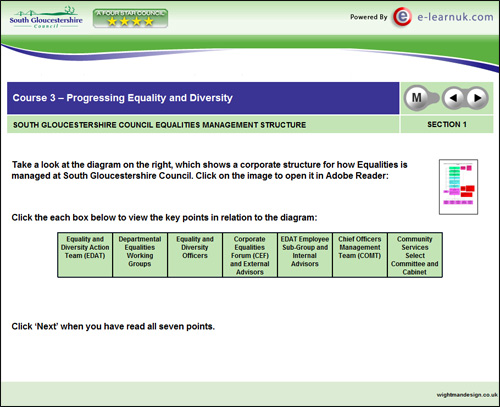Open the Equality and Diversity Officers box
The image size is (500, 407).
tap(195, 255)
